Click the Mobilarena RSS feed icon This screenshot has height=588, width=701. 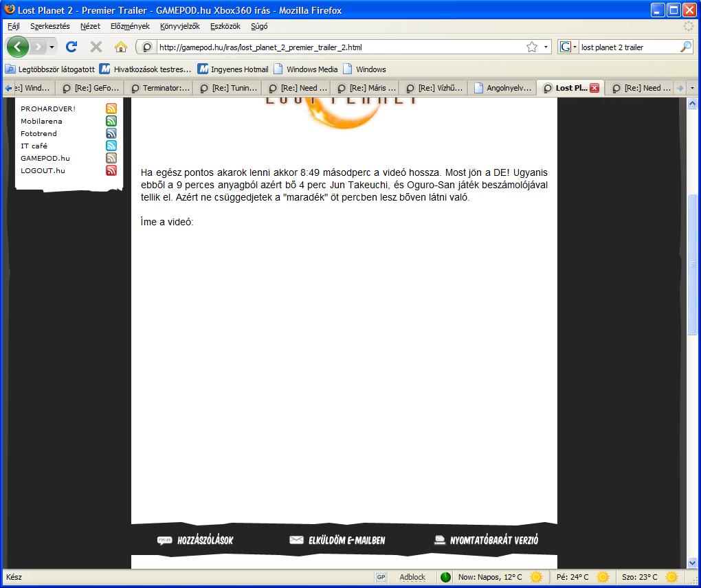click(x=111, y=121)
